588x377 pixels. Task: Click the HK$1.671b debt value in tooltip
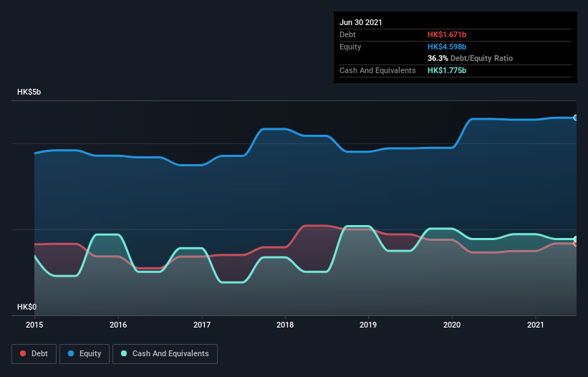447,35
